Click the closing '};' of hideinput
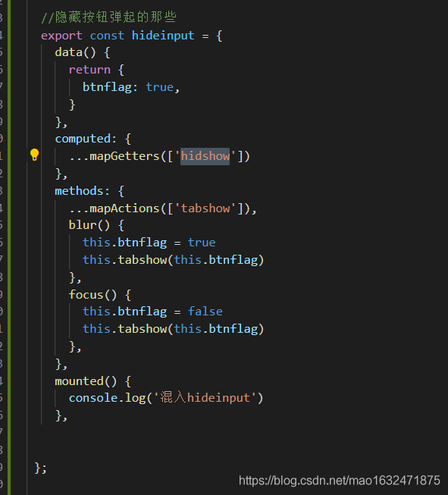 [40, 468]
